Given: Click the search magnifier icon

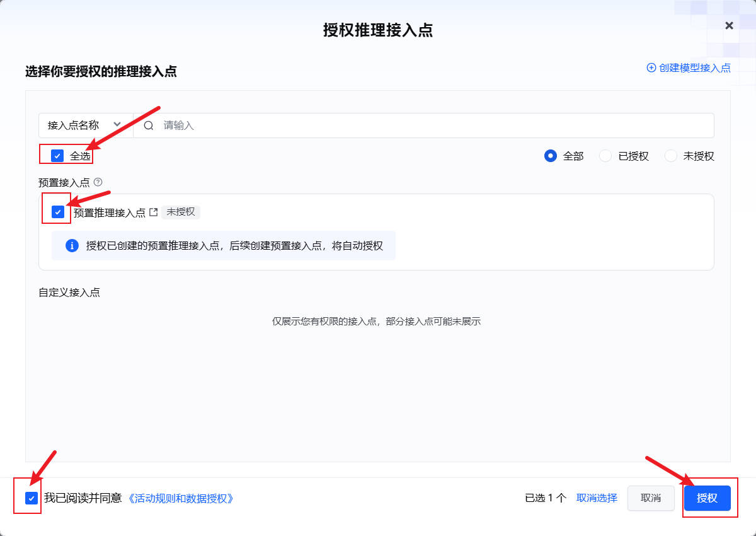Looking at the screenshot, I should coord(149,125).
